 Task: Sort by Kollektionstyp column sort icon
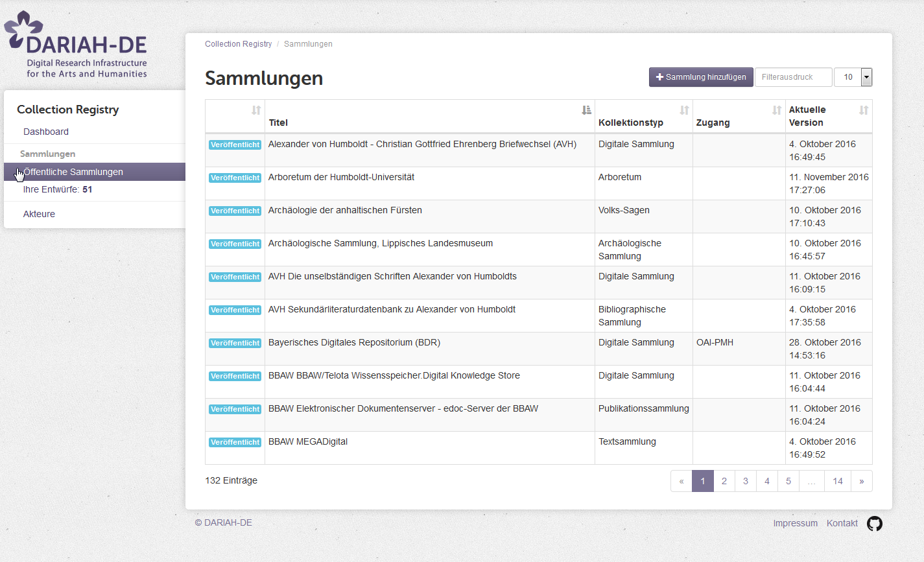coord(683,111)
